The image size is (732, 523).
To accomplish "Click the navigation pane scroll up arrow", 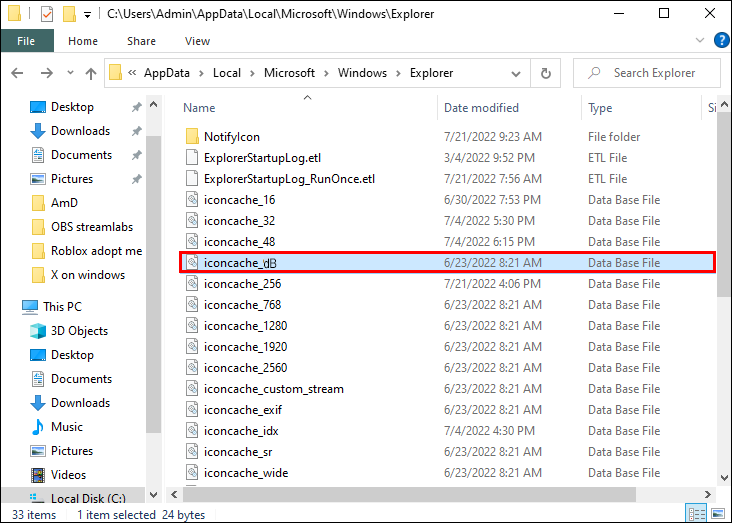I will pos(154,105).
